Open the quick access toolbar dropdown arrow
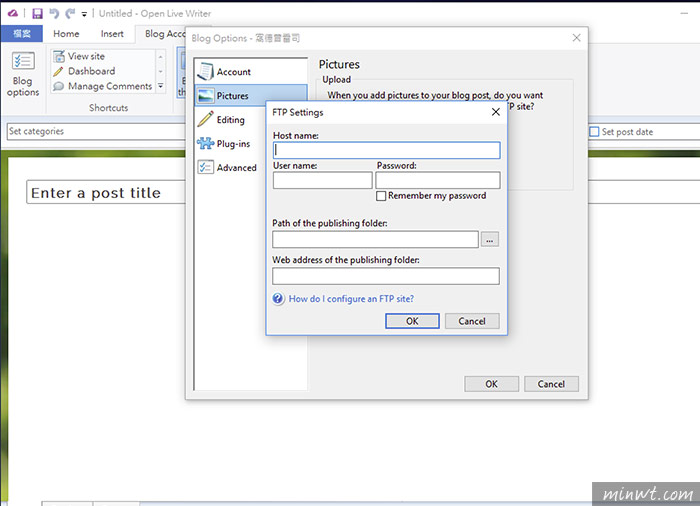Image resolution: width=700 pixels, height=506 pixels. coord(84,14)
